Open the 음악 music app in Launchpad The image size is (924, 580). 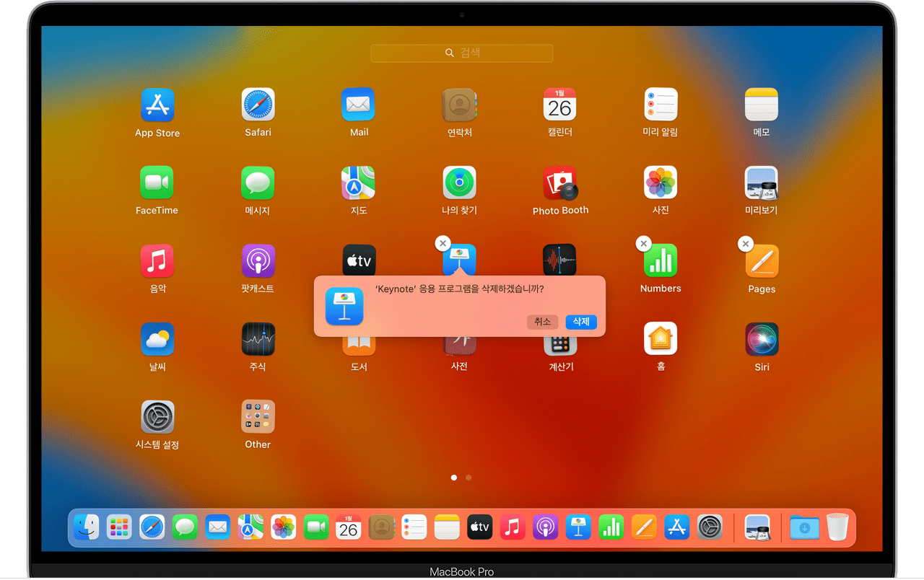(x=157, y=261)
